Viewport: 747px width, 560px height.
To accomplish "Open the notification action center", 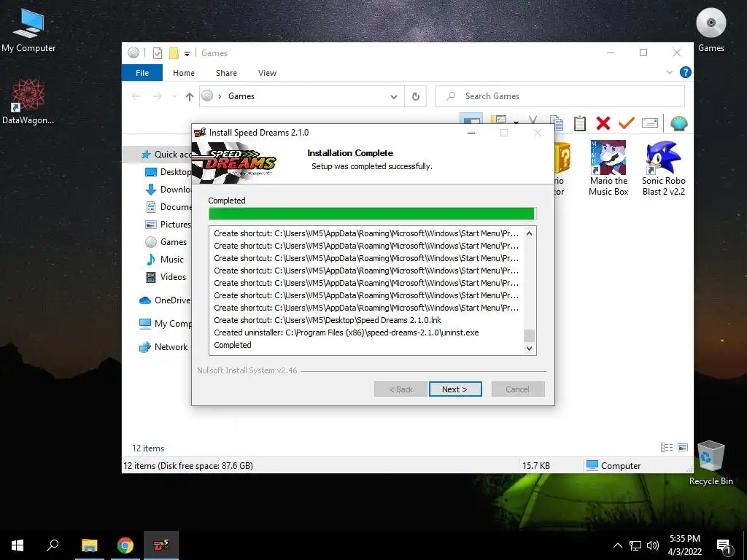I will point(724,546).
